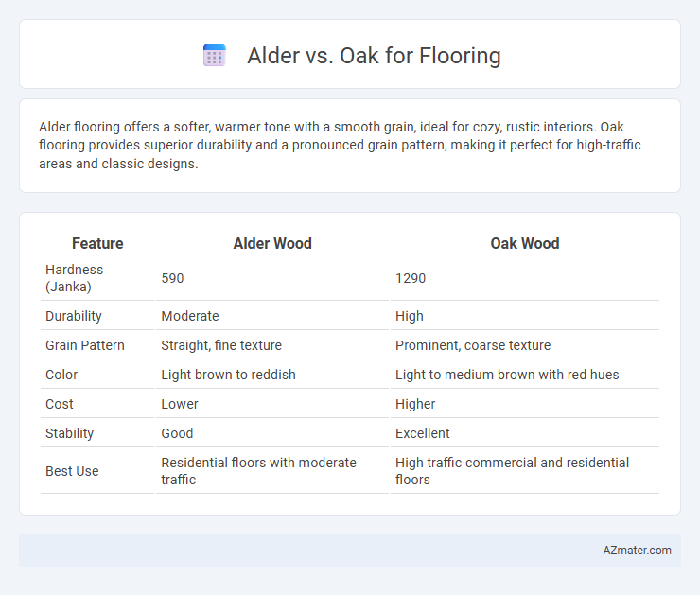Click the 'Higher' cost cell

coord(415,404)
